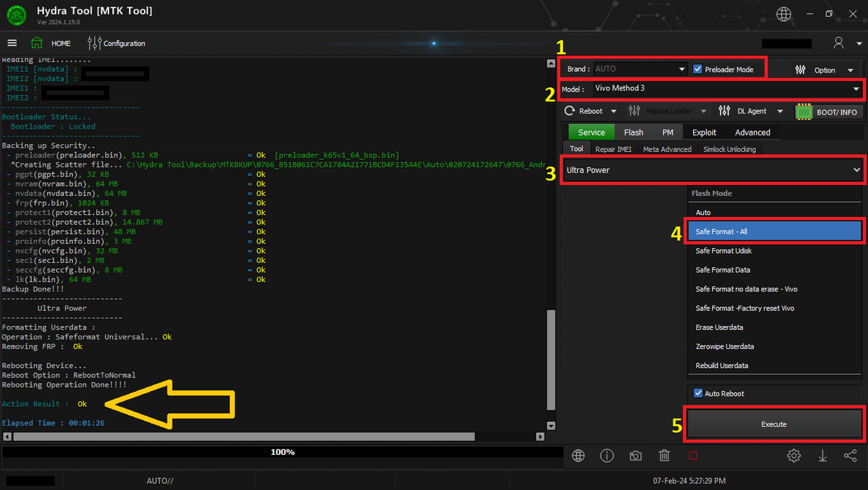Screen dimensions: 868x490
Task: Open the globe icon in bottom toolbar
Action: 578,455
